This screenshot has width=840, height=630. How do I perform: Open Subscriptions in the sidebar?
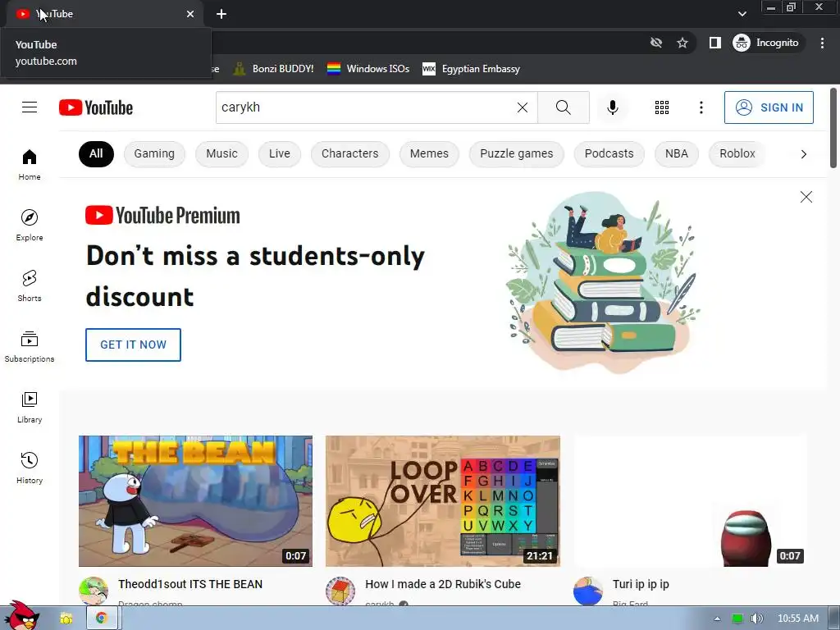[30, 347]
